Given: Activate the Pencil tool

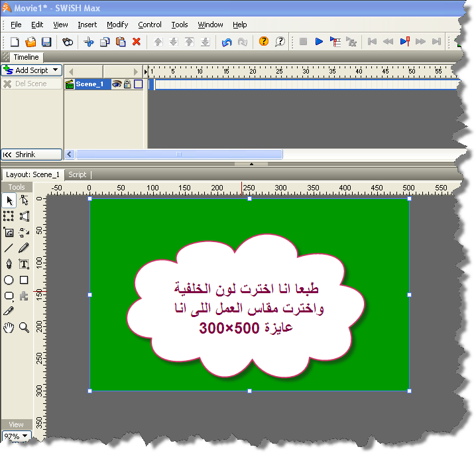Looking at the screenshot, I should 24,247.
